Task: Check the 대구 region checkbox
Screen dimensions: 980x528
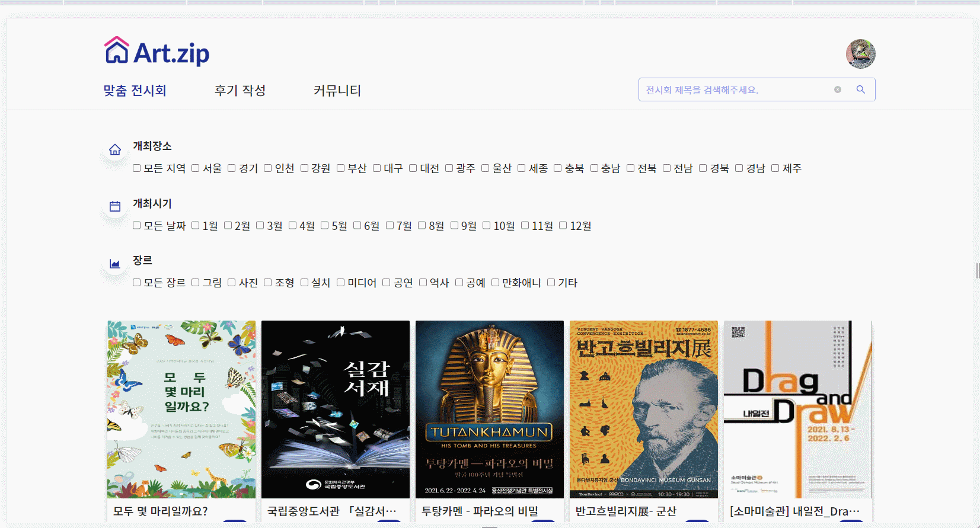Action: (x=377, y=168)
